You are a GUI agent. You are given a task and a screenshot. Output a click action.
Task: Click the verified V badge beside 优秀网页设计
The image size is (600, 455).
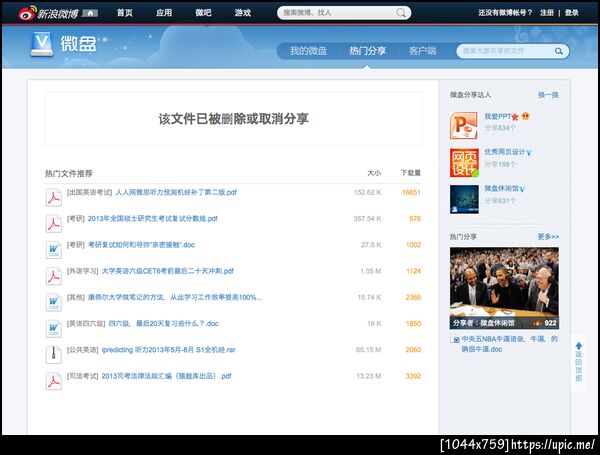(529, 153)
